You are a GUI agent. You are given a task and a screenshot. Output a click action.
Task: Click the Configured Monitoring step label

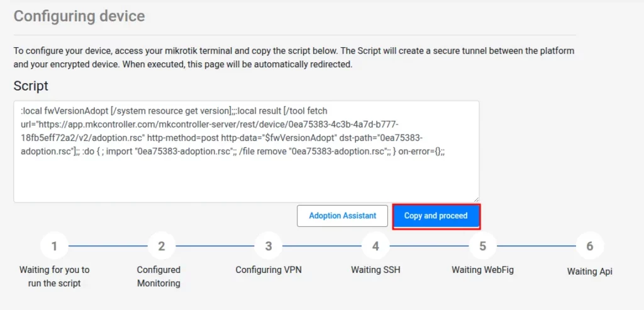tap(158, 276)
